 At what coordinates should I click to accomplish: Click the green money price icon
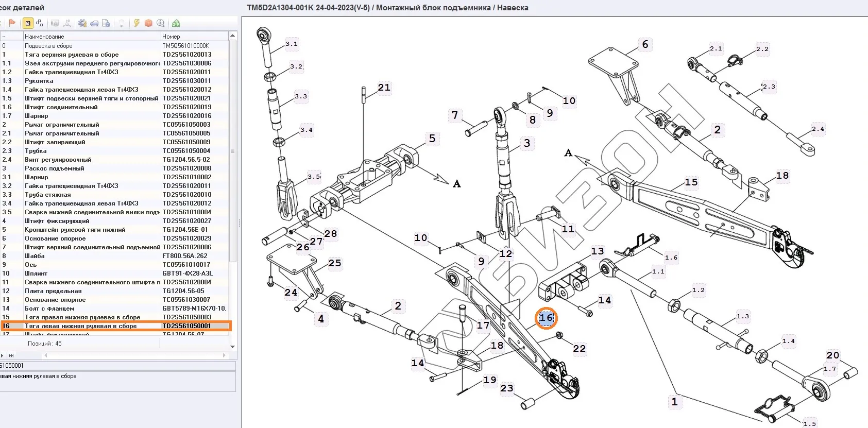click(x=176, y=23)
